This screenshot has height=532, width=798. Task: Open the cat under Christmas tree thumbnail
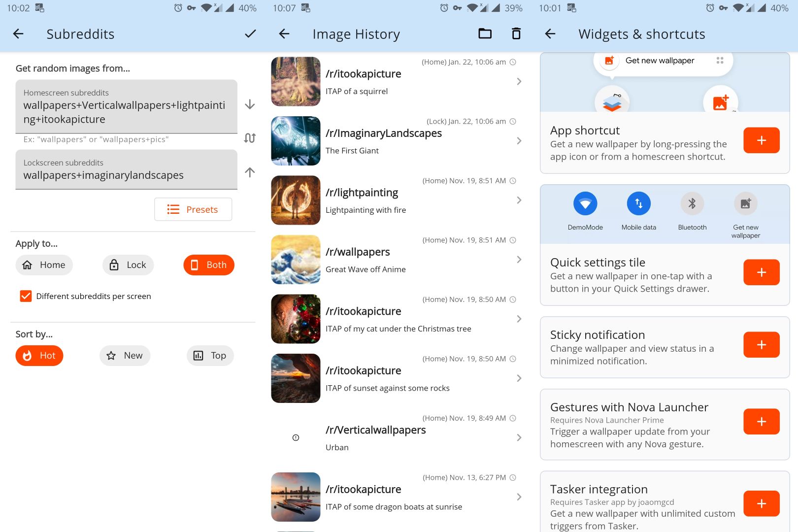[296, 319]
